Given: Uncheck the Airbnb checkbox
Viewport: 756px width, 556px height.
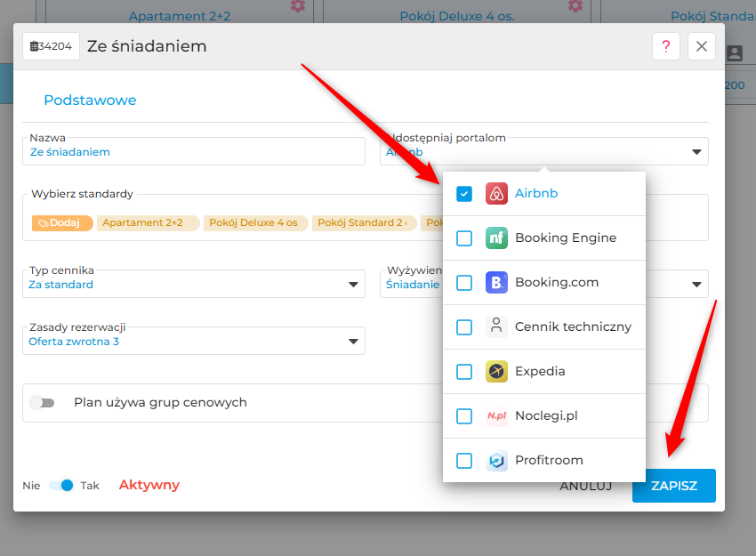Looking at the screenshot, I should (463, 194).
